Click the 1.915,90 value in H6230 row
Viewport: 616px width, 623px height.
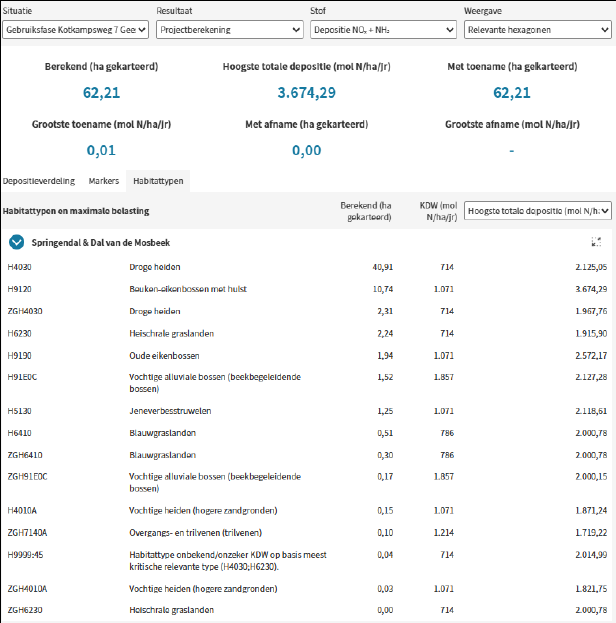pos(591,333)
